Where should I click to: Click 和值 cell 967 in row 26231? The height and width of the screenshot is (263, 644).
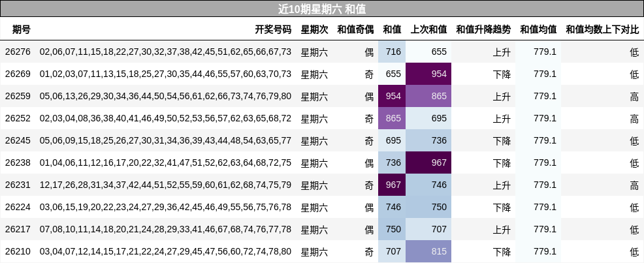coord(393,185)
